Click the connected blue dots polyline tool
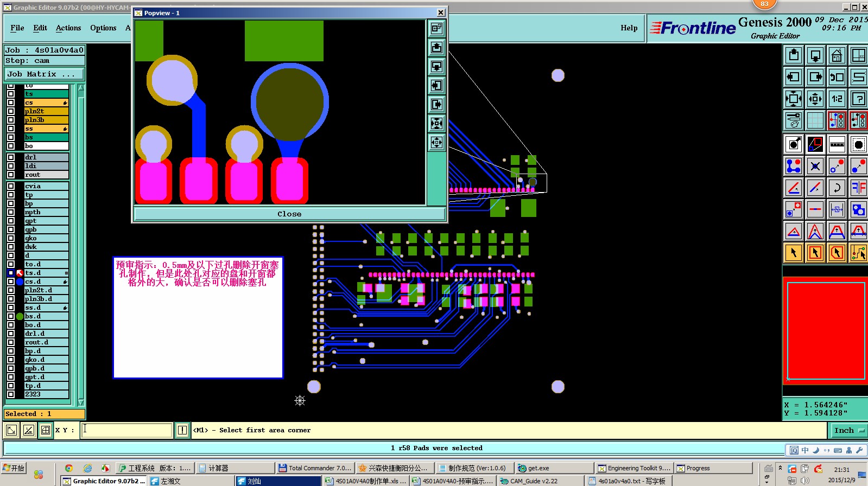The height and width of the screenshot is (486, 868). (x=794, y=166)
